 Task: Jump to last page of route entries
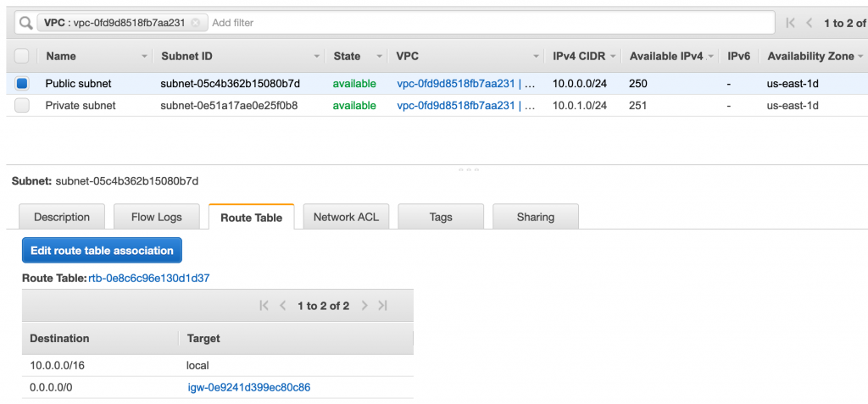(383, 306)
